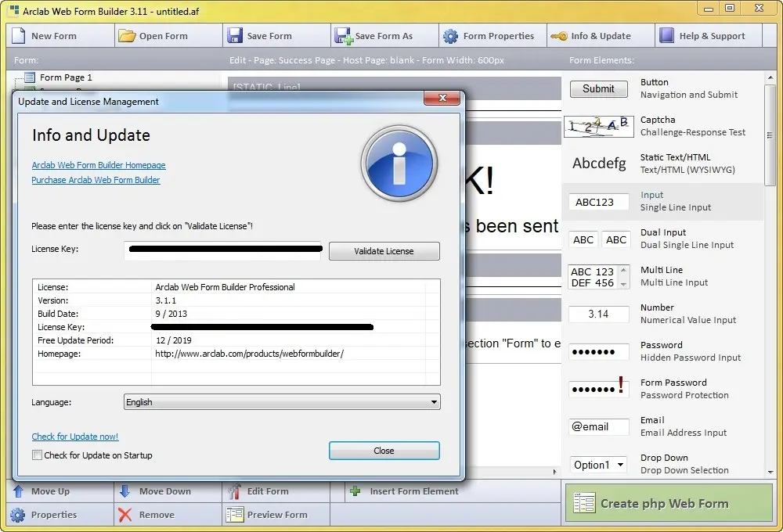Click Check for Update now link
783x532 pixels.
pyautogui.click(x=75, y=437)
